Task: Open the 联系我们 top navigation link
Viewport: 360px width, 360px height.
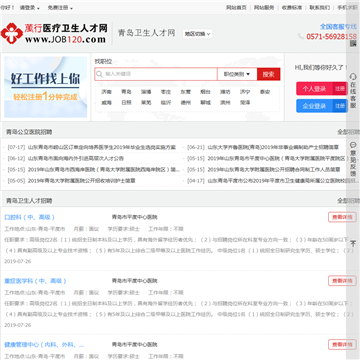Action: click(x=319, y=7)
